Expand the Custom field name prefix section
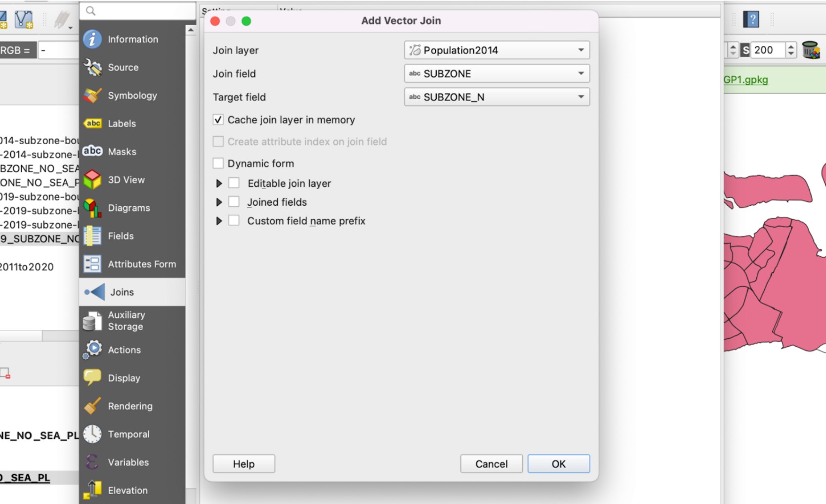 [219, 221]
